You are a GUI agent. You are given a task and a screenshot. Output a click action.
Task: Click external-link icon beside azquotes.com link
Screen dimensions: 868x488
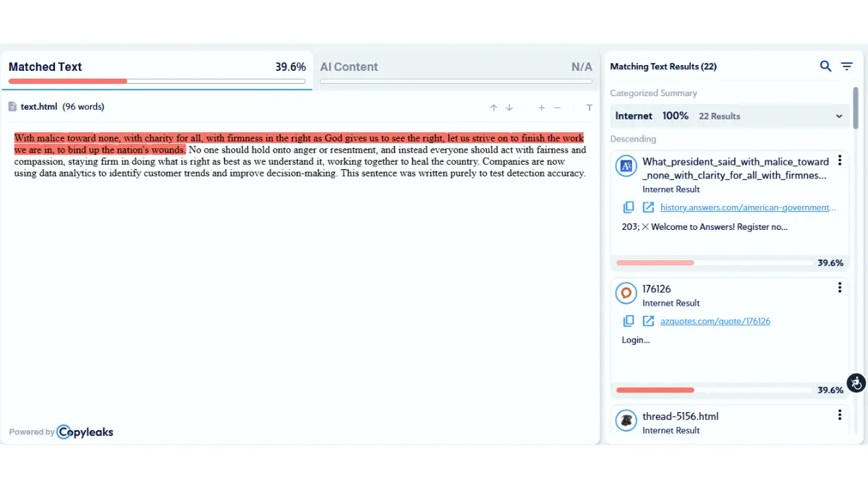tap(648, 321)
